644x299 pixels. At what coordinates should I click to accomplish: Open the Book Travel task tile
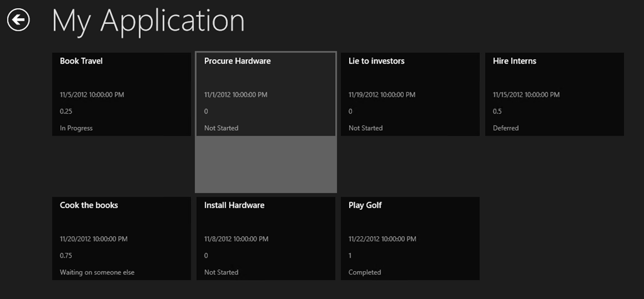(121, 94)
